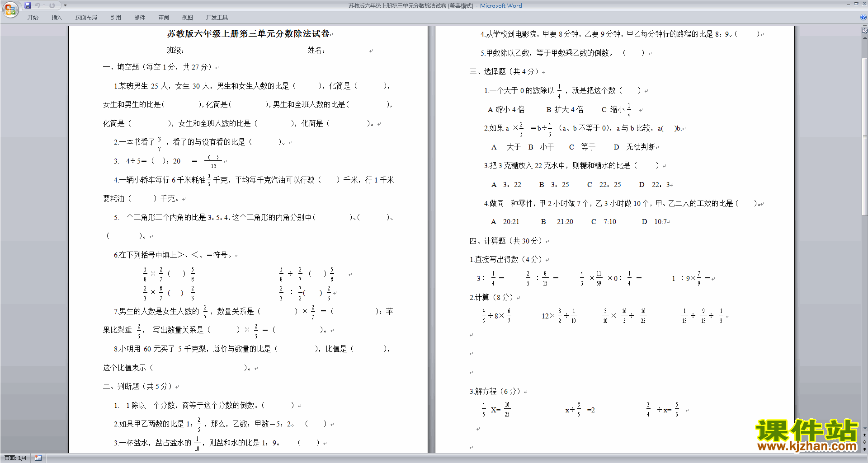Click the text 1.直接写出得数（4分）
Viewport: 868px width, 463px height.
tap(506, 259)
